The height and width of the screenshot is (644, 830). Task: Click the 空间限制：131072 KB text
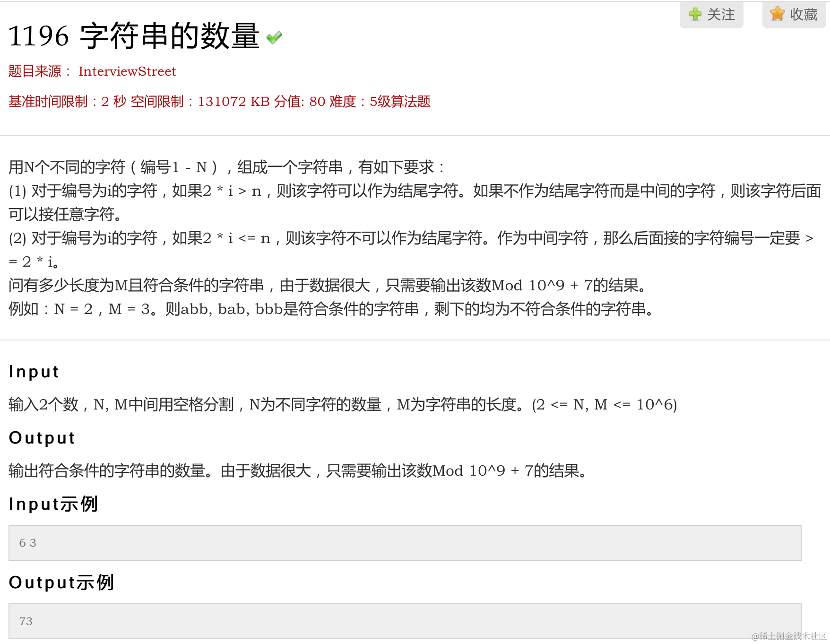[200, 102]
